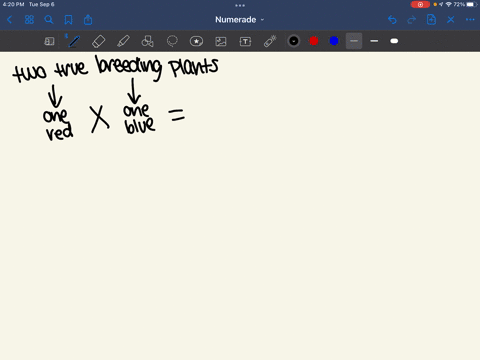Select the medium stroke width
The height and width of the screenshot is (360, 480).
[374, 41]
